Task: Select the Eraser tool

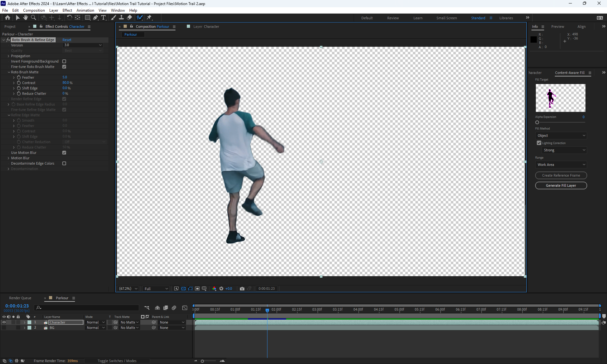Action: click(x=129, y=18)
